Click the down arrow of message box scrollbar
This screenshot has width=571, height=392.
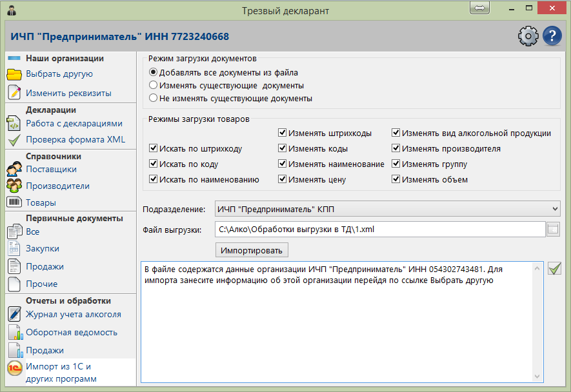[538, 377]
